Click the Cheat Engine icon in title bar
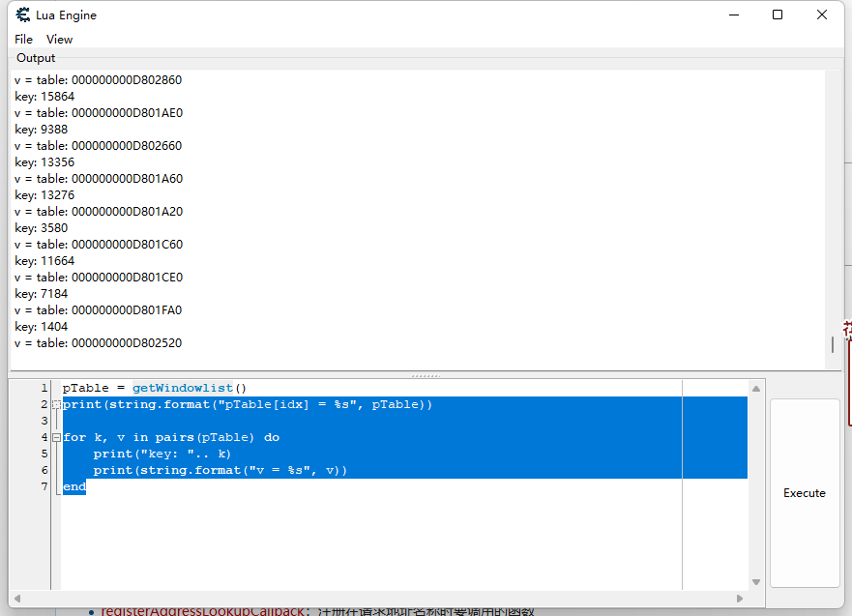Viewport: 852px width, 616px height. point(23,15)
